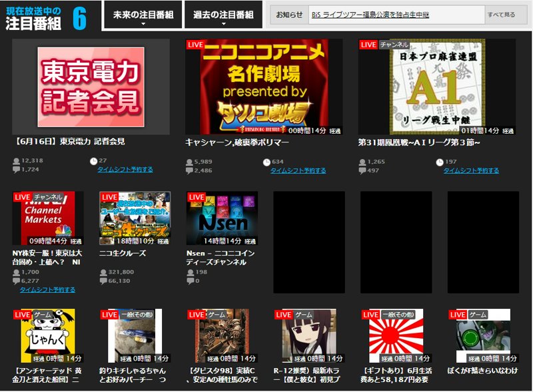Open the 過去の注目番組 dropdown tab
Image resolution: width=533 pixels, height=392 pixels.
223,15
